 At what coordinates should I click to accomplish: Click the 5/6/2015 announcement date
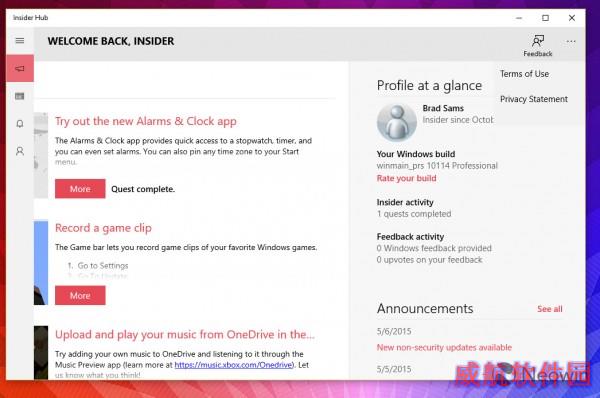point(394,331)
